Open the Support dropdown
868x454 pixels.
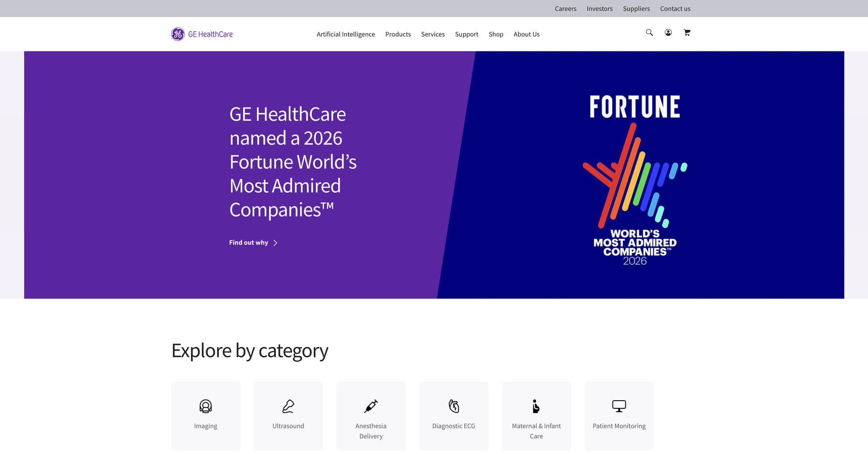[x=467, y=34]
